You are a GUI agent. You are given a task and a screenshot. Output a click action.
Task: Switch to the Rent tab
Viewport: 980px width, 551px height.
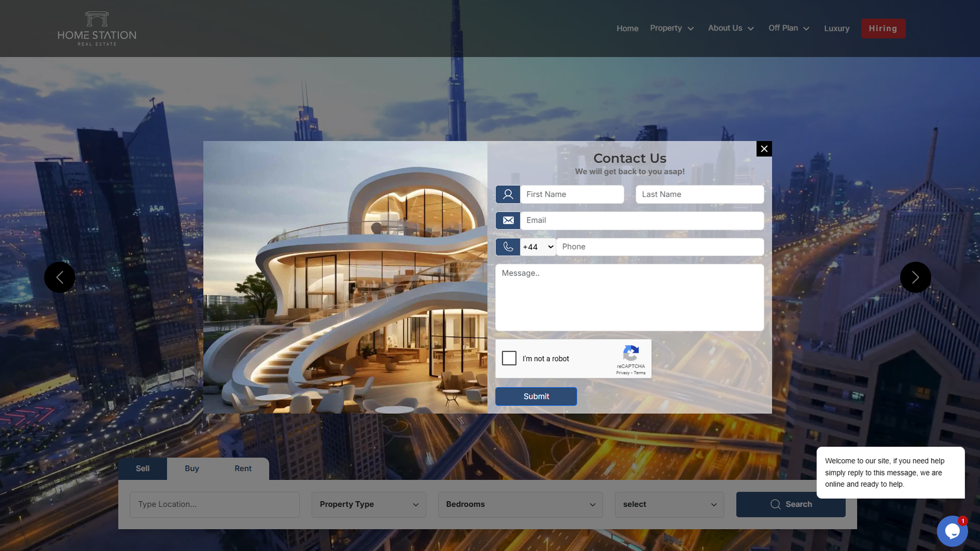click(x=243, y=468)
